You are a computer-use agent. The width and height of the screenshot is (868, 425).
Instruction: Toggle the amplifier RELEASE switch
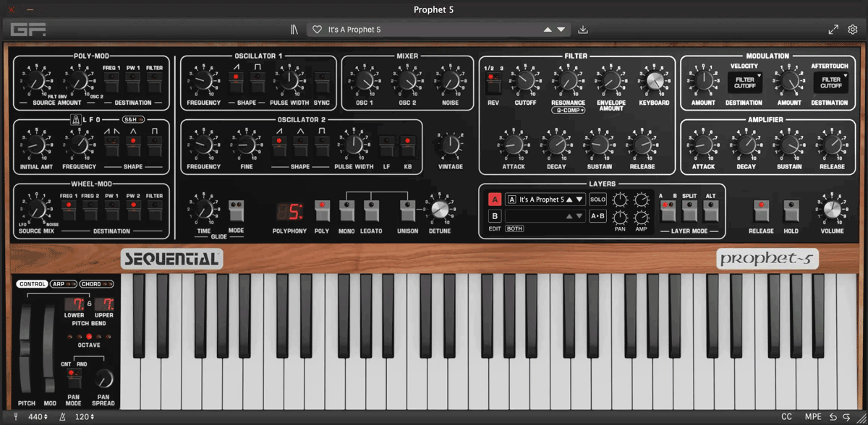pyautogui.click(x=761, y=210)
